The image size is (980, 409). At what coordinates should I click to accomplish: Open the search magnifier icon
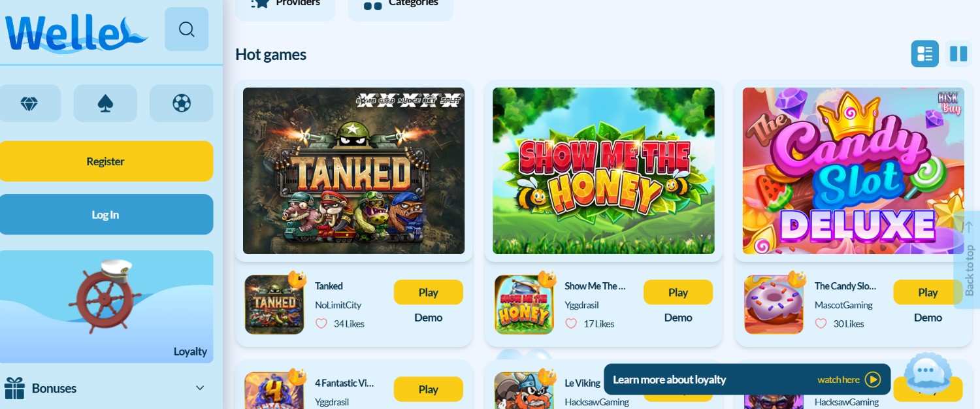pos(187,29)
